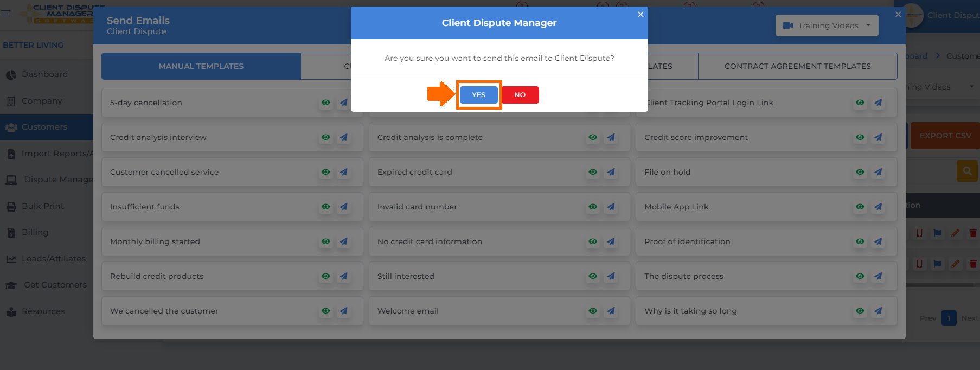Open the Training Videos dropdown in Send Emails
The height and width of the screenshot is (370, 980).
click(827, 25)
